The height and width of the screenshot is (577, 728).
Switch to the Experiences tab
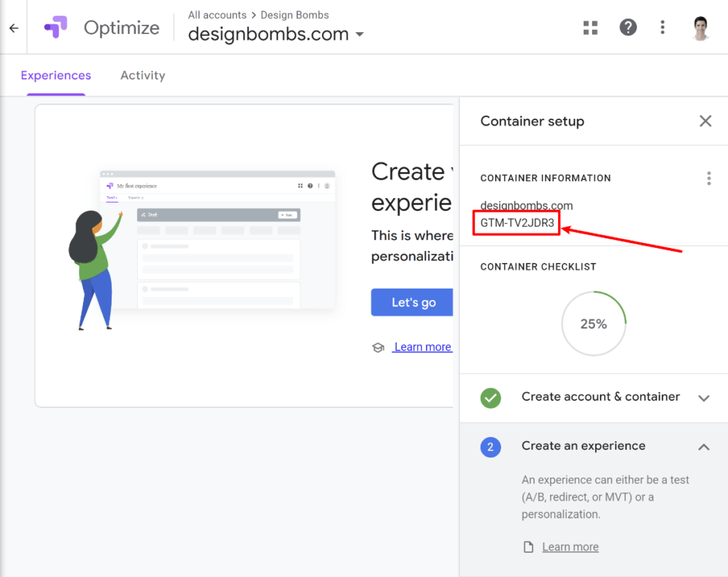55,75
